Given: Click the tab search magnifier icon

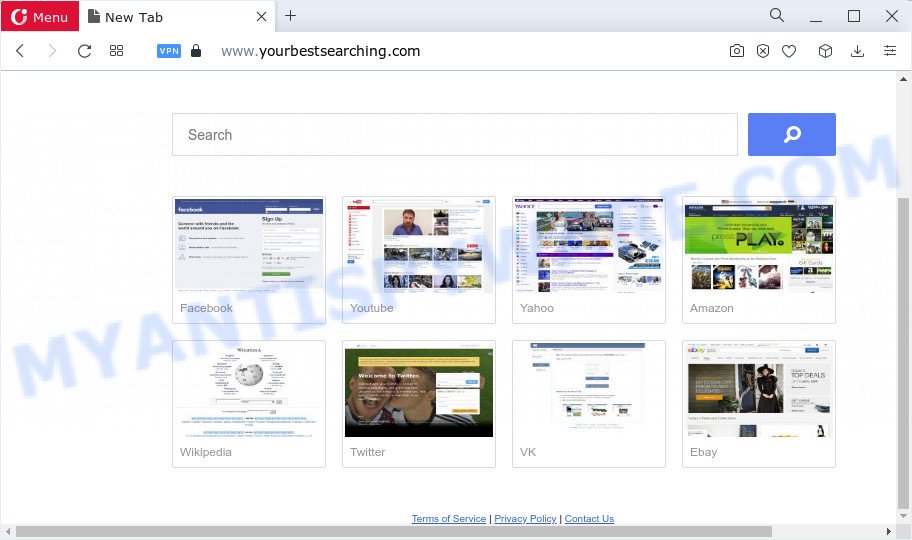Looking at the screenshot, I should tap(776, 15).
